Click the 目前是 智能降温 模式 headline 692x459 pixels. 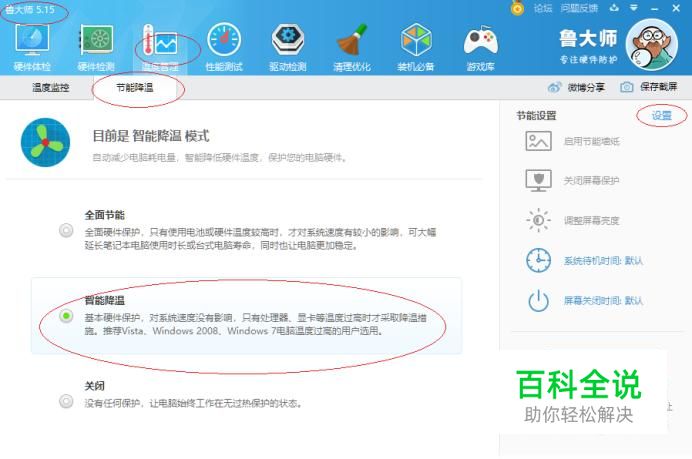tap(151, 136)
